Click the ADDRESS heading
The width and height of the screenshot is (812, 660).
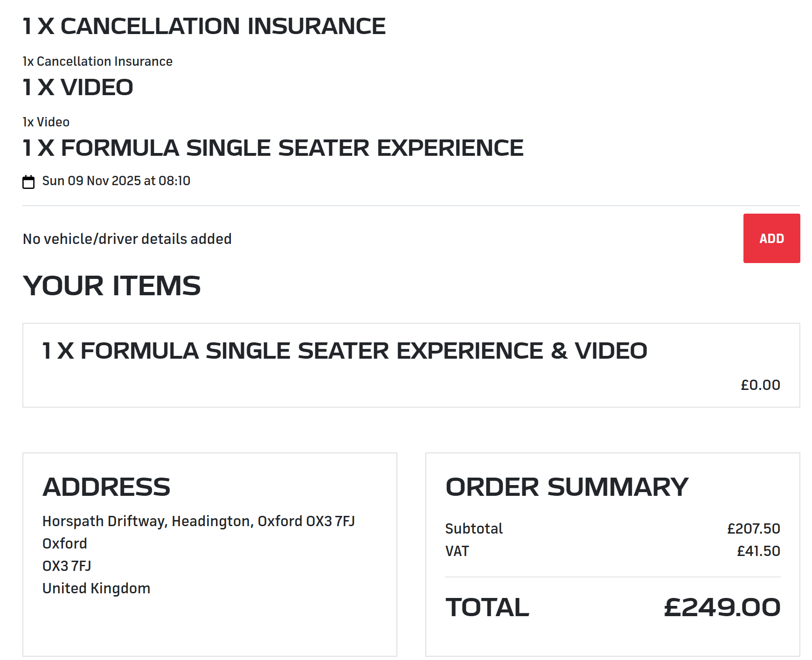(106, 487)
